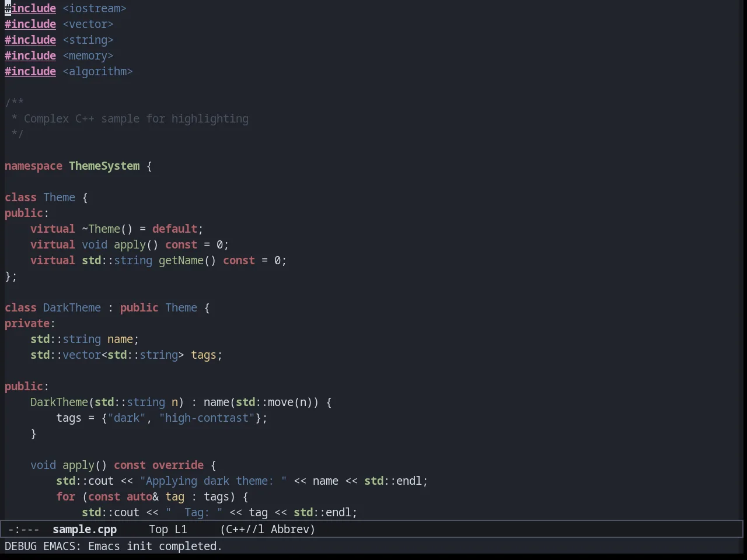The height and width of the screenshot is (560, 747).
Task: Click the override keyword
Action: point(178,466)
